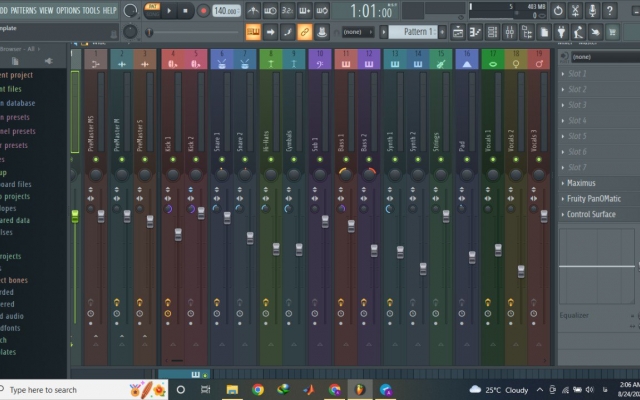Click the Synth 2 volume fader
The height and width of the screenshot is (400, 640).
[423, 269]
